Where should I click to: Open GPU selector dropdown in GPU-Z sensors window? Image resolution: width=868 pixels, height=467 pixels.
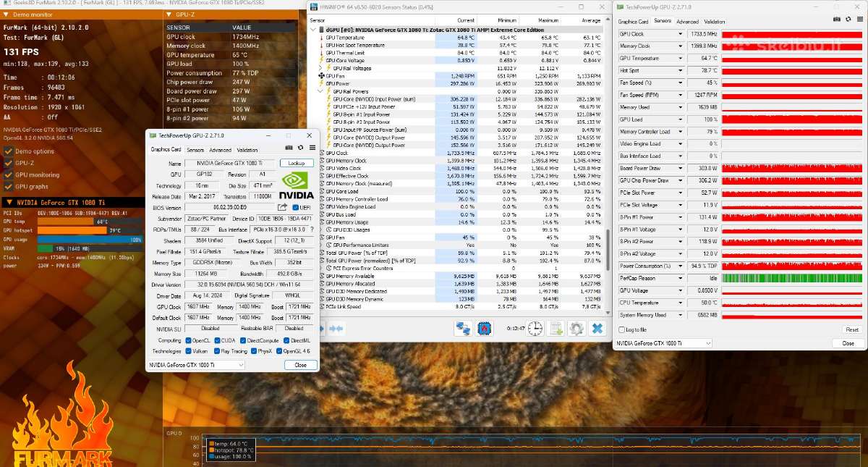point(665,343)
